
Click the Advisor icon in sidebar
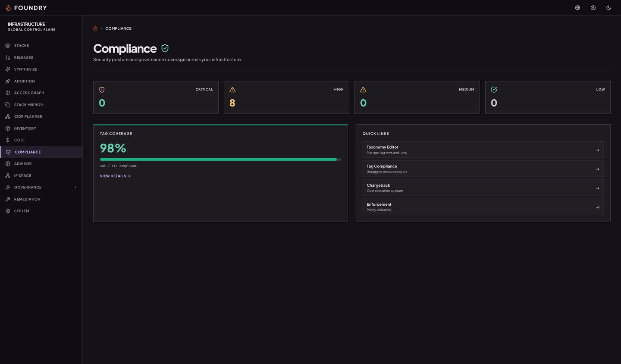[x=8, y=164]
